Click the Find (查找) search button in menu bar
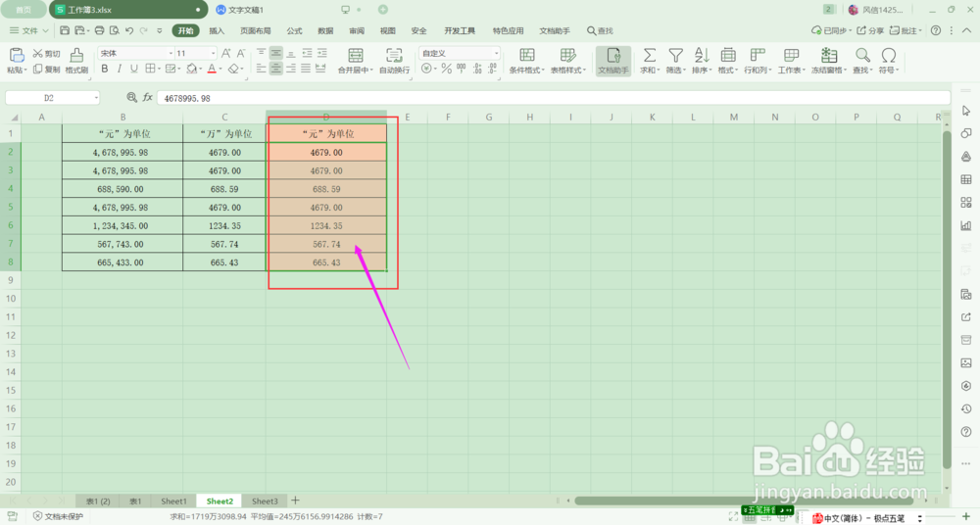Image resolution: width=980 pixels, height=525 pixels. 600,30
